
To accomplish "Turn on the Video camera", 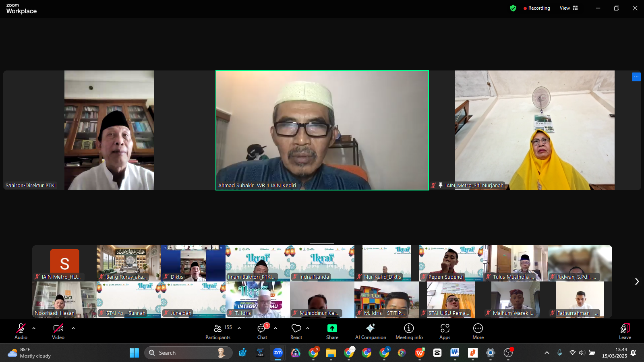I will (58, 331).
